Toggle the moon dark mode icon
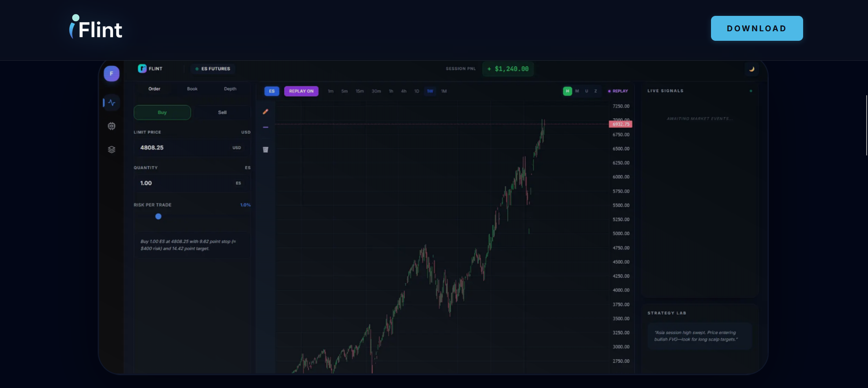The width and height of the screenshot is (868, 388). tap(751, 69)
